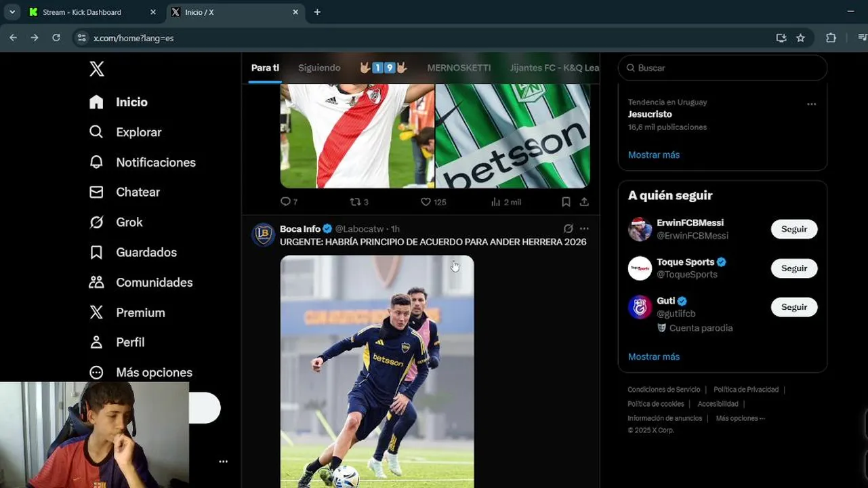Open browser tab search dropdown
The width and height of the screenshot is (868, 488).
(x=12, y=12)
